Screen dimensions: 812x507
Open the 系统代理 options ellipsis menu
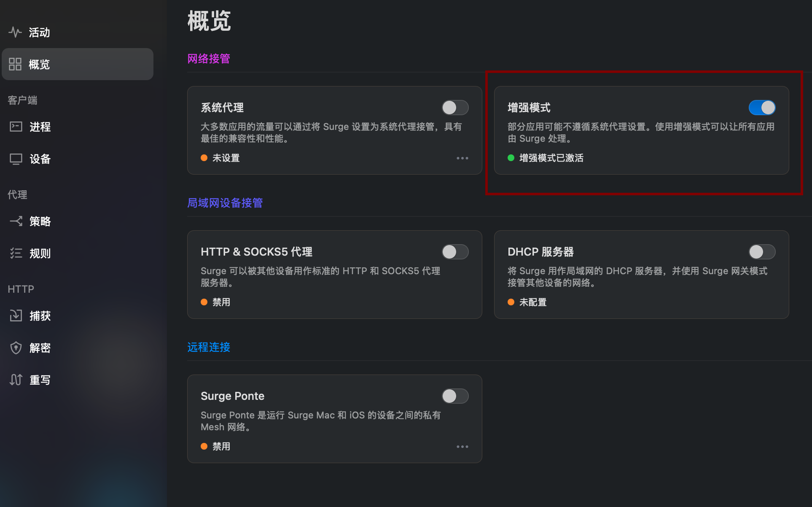[462, 158]
